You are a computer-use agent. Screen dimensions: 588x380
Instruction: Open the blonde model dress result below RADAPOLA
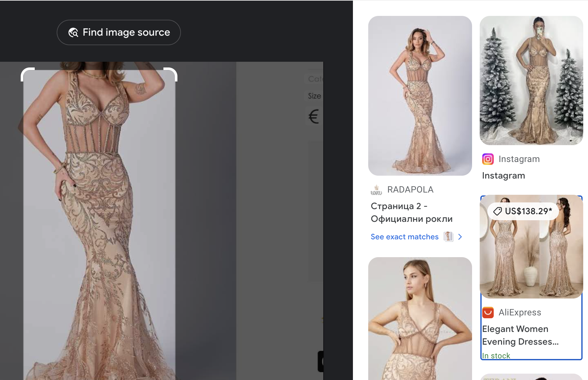(420, 318)
